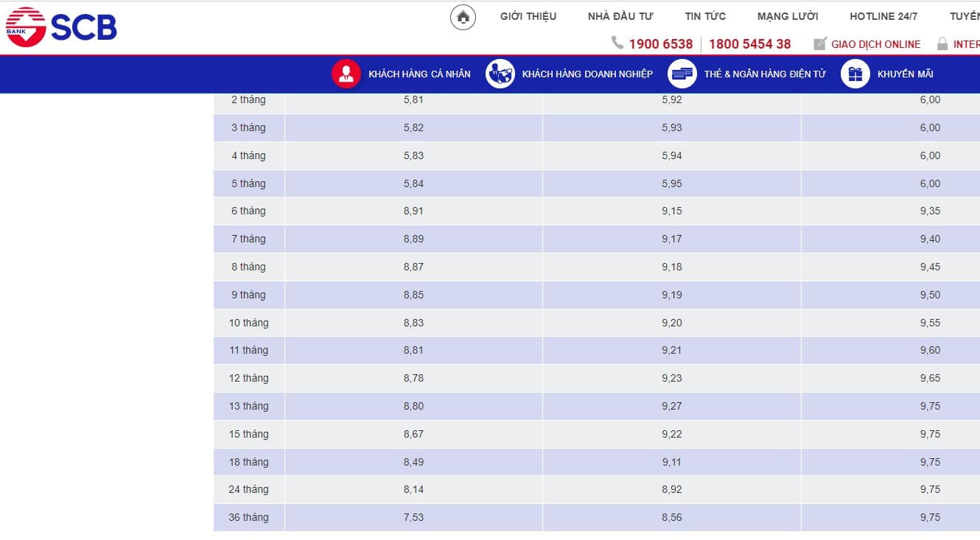Click the rate value 9,60

[x=930, y=350]
